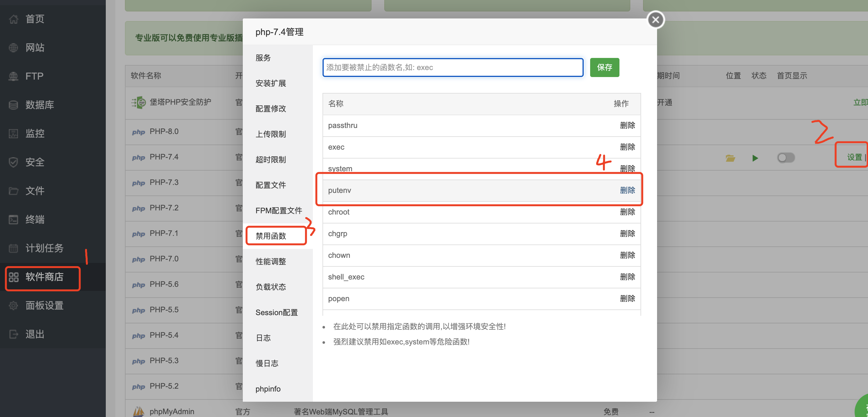The width and height of the screenshot is (868, 417).
Task: Click the green 保存 button
Action: pyautogui.click(x=604, y=67)
